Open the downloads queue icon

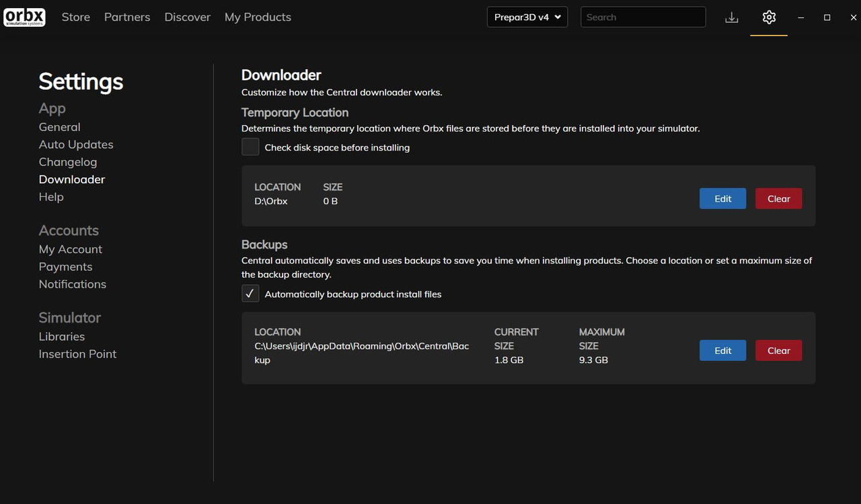(732, 17)
